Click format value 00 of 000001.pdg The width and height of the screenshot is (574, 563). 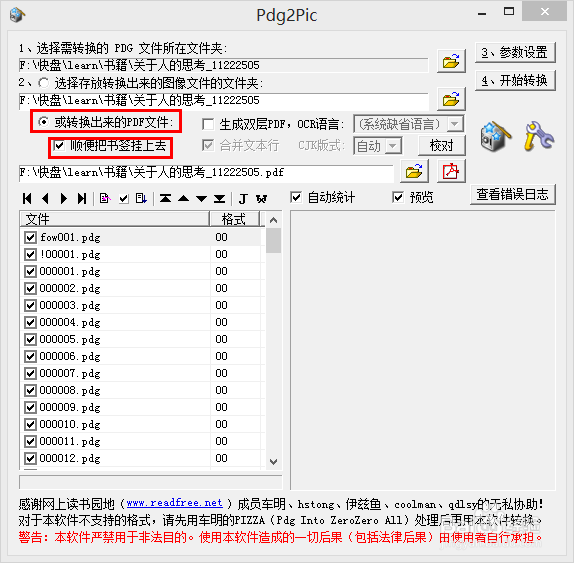[221, 271]
